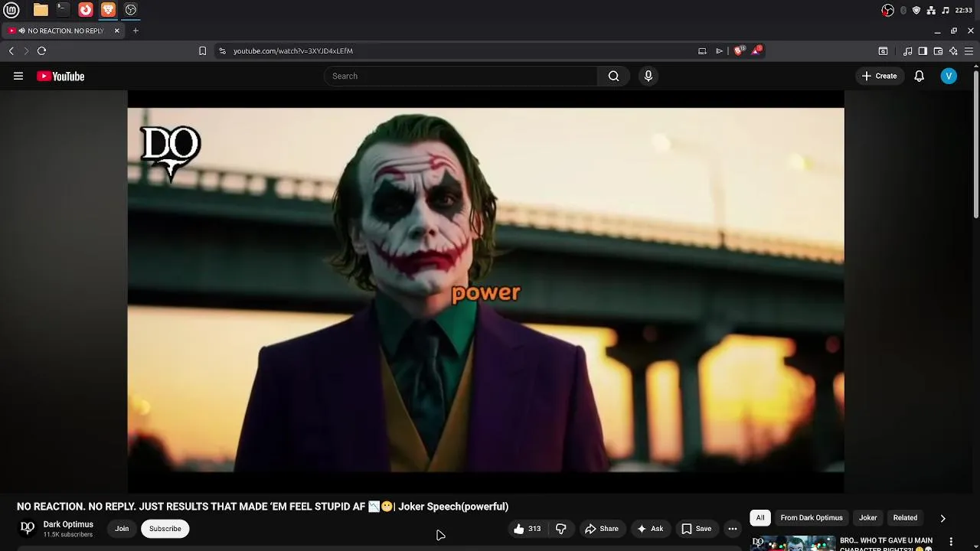980x551 pixels.
Task: Bookmark this page in the address bar
Action: click(x=202, y=51)
